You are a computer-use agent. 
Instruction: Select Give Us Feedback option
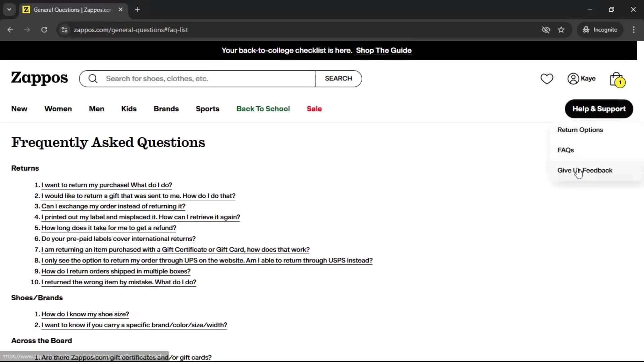tap(585, 171)
